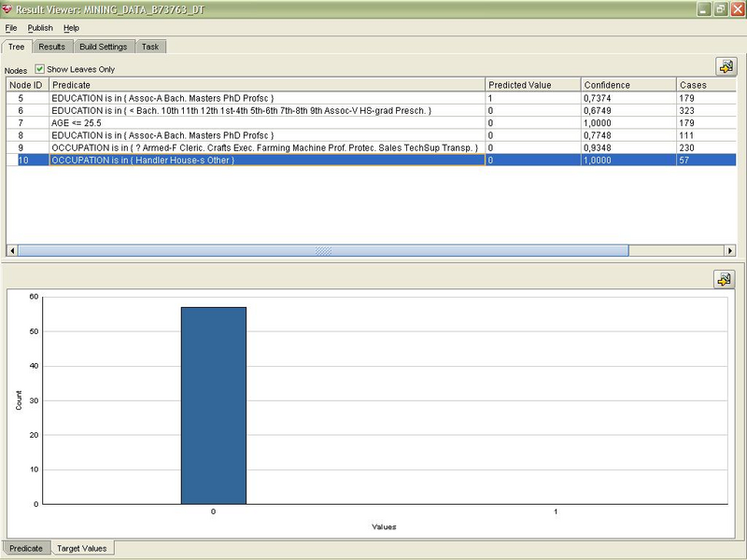Sort by the Node ID column header
The height and width of the screenshot is (560, 747).
coord(27,85)
